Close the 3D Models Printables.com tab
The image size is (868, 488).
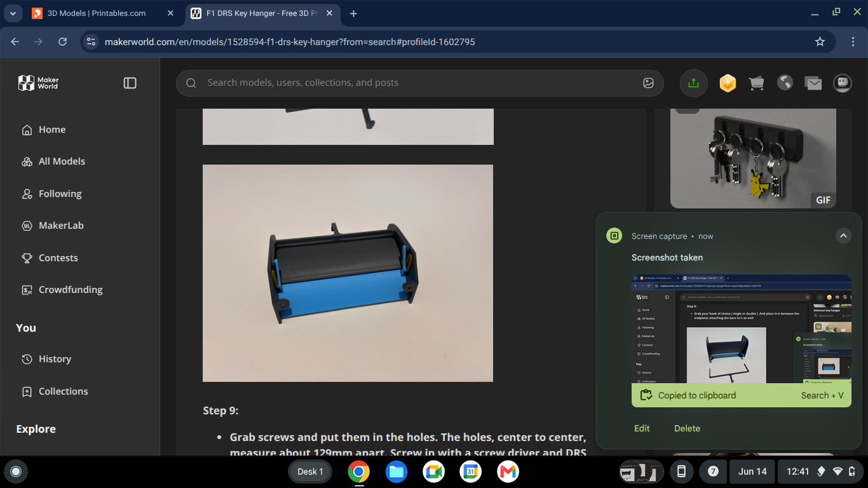coord(170,13)
